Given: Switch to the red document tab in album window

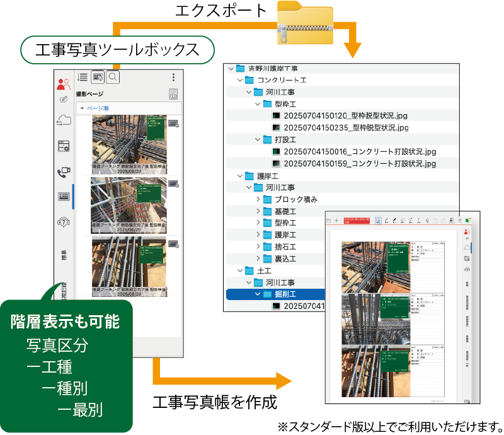Looking at the screenshot, I should click(357, 221).
